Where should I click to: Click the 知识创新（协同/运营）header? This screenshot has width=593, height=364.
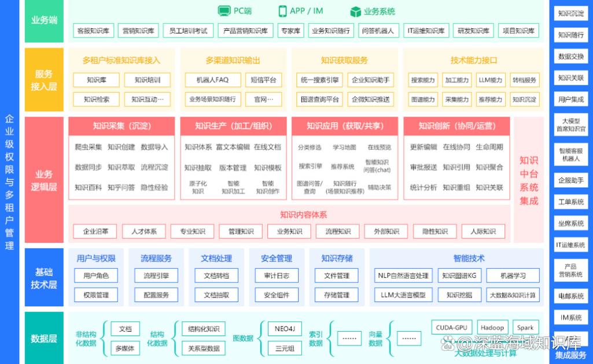(x=456, y=126)
